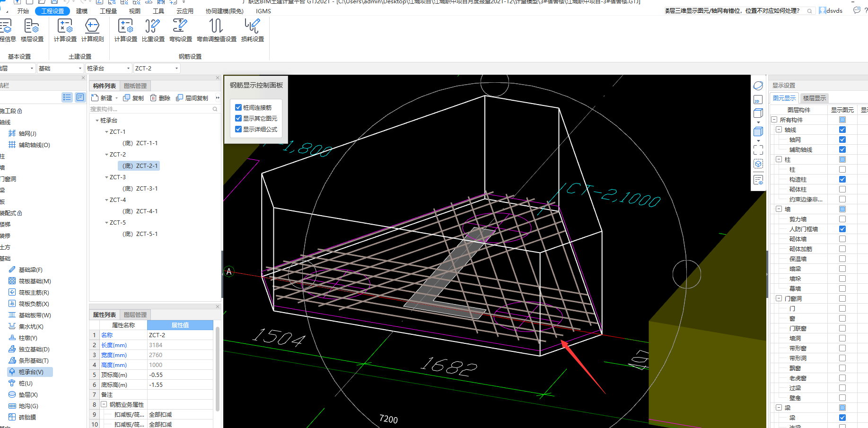Switch to 楼层显示 tab
Screen dimensions: 868x428
point(814,98)
